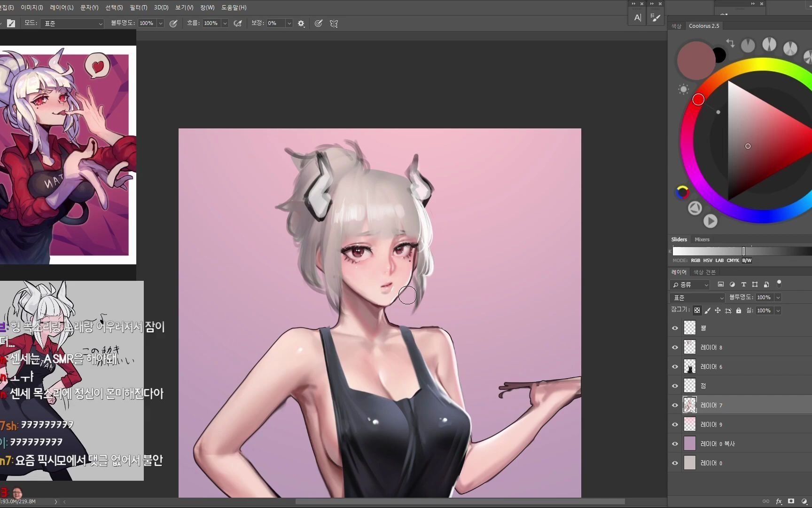Image resolution: width=812 pixels, height=508 pixels.
Task: Open brush opacity 불투명도 dropdown arrow
Action: click(161, 23)
